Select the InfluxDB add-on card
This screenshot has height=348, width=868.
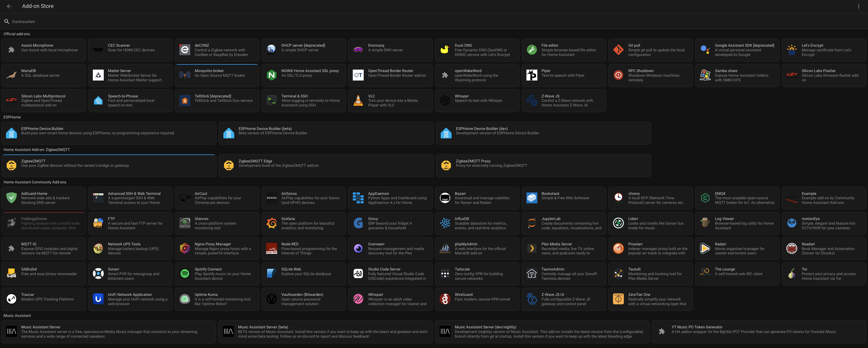click(477, 223)
